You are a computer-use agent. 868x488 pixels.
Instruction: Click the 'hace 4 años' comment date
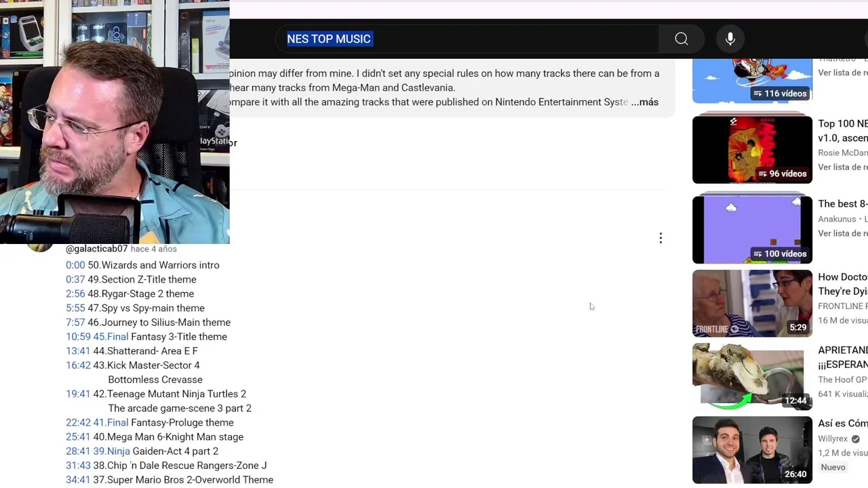pos(154,249)
